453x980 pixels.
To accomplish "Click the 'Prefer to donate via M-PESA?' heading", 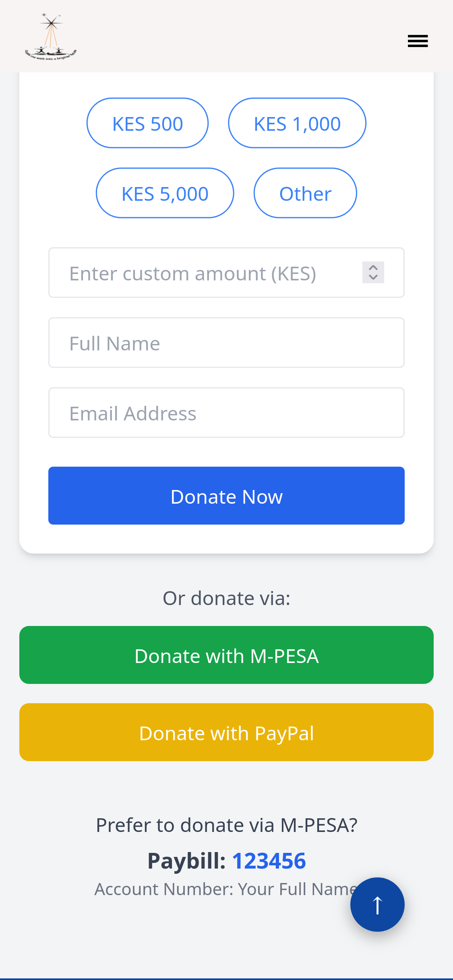I will point(226,825).
